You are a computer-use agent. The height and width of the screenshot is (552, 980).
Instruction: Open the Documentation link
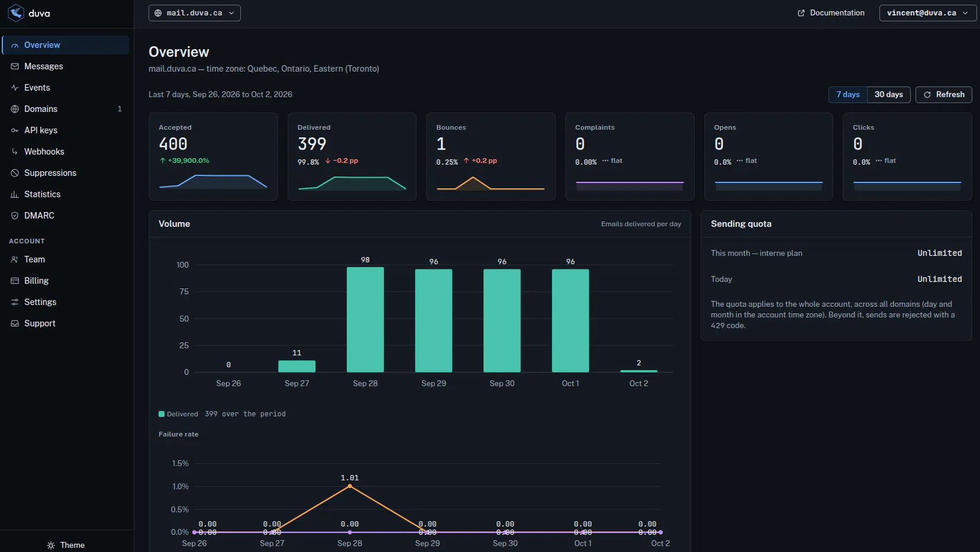click(x=831, y=13)
